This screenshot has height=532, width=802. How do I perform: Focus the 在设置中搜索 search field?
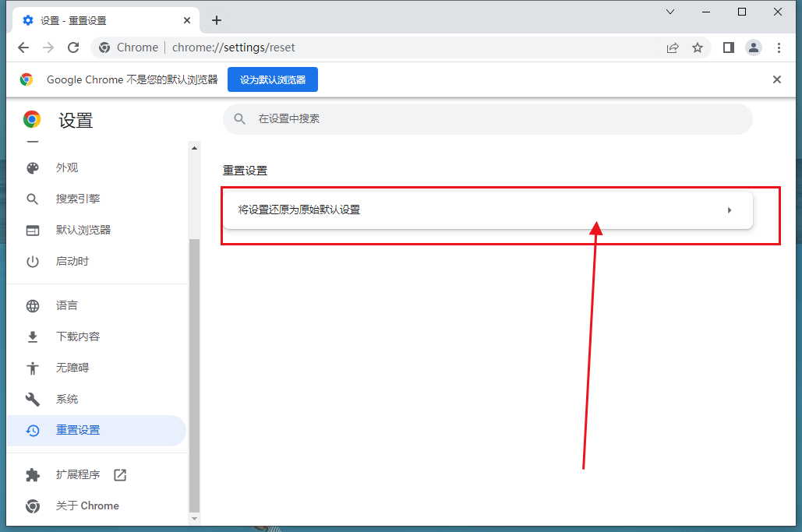click(487, 119)
